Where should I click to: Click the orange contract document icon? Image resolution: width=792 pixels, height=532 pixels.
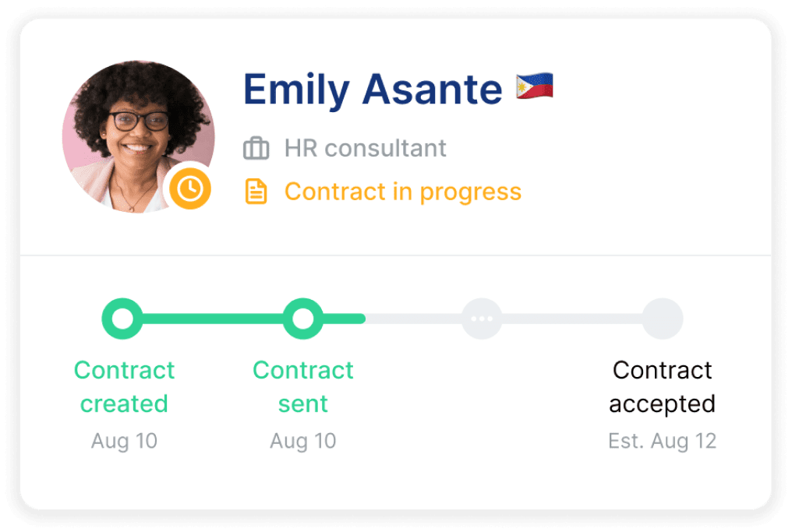(x=256, y=192)
